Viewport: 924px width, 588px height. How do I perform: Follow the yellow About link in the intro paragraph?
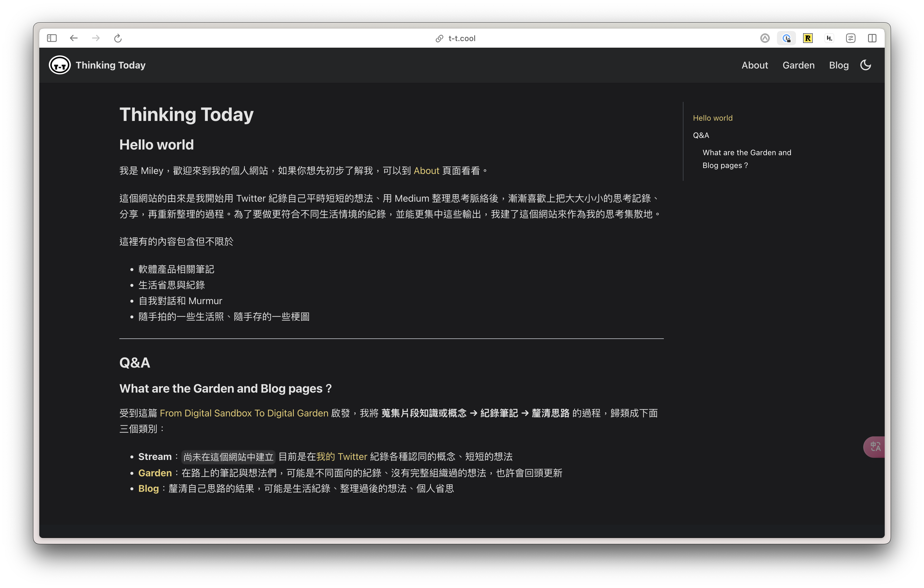(x=426, y=170)
